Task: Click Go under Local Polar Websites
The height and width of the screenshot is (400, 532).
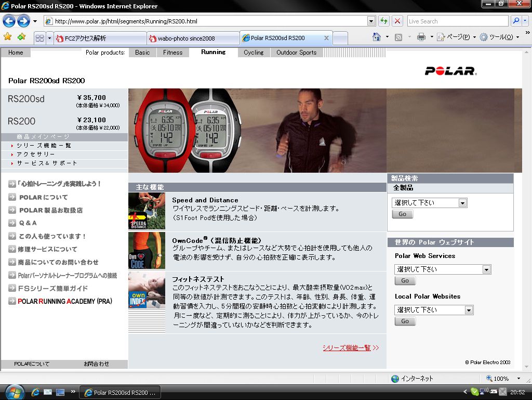Action: pos(405,321)
